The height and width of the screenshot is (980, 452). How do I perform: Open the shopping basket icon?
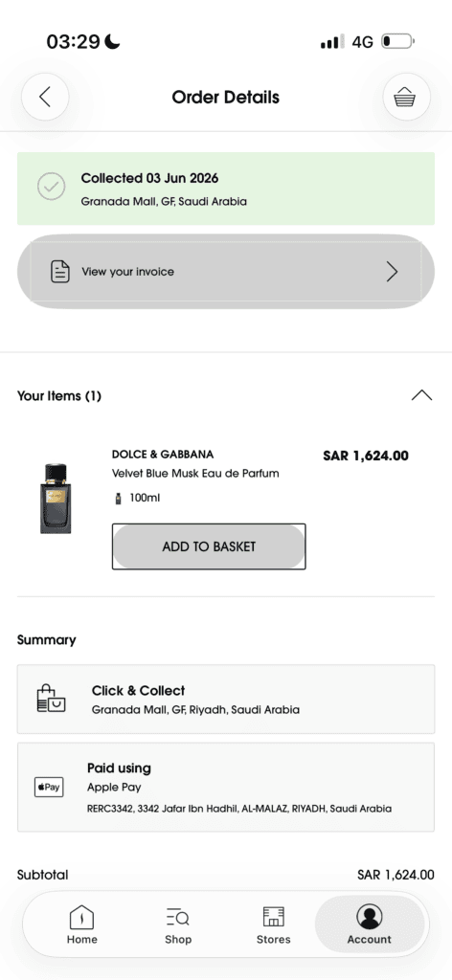click(406, 97)
